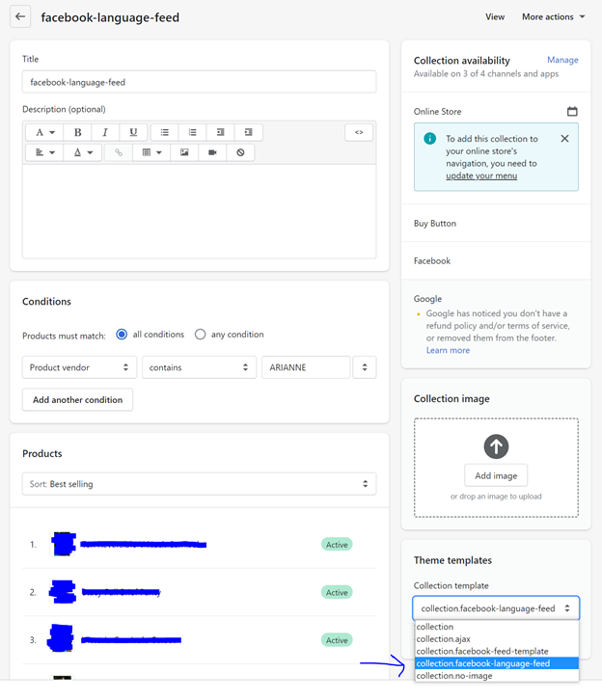The width and height of the screenshot is (602, 700).
Task: Expand the Sort: Best selling dropdown
Action: [199, 484]
